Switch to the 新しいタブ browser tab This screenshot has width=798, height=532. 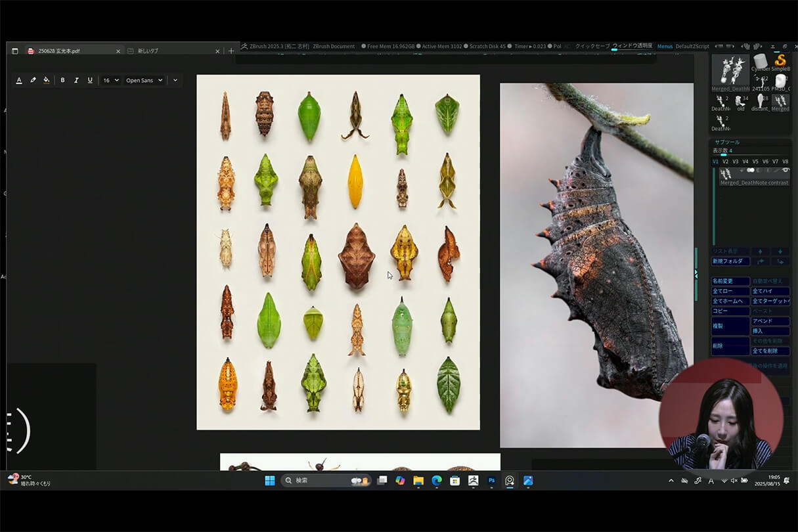tap(148, 51)
